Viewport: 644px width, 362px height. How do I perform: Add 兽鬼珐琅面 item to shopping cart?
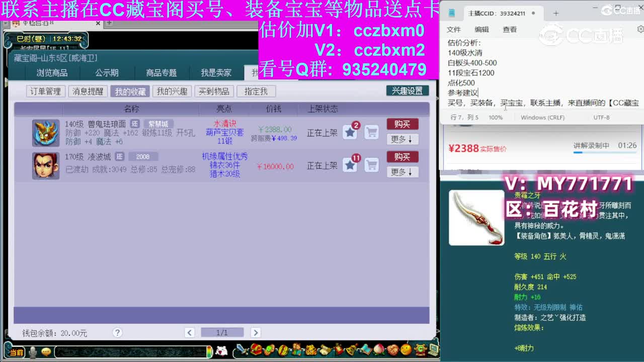[371, 132]
